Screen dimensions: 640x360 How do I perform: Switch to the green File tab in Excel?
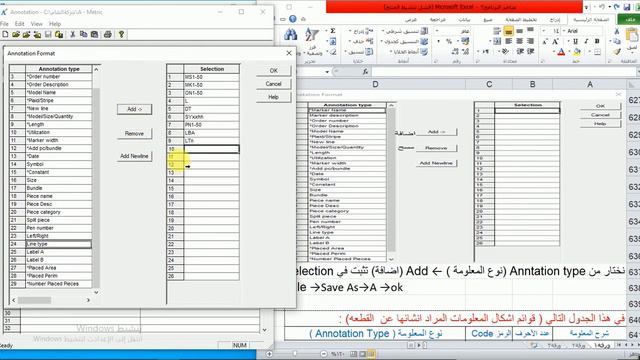pyautogui.click(x=629, y=19)
